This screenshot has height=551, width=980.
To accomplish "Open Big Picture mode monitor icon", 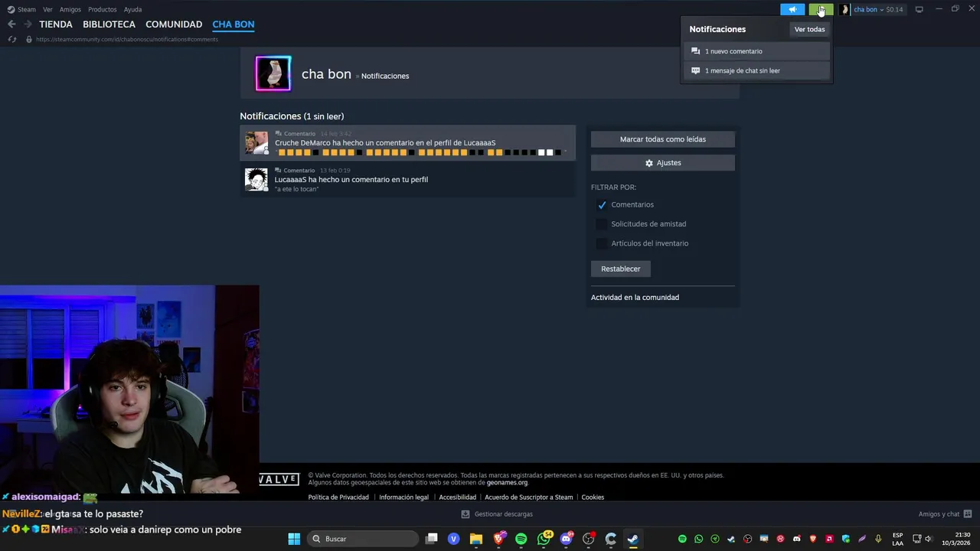I will [920, 9].
